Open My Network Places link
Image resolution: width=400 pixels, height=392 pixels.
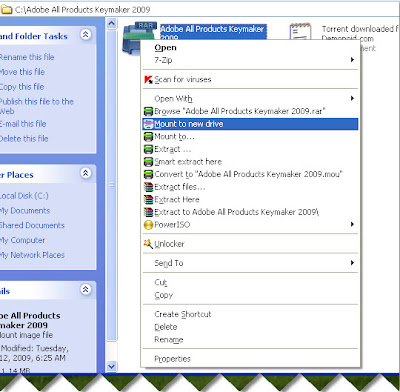(32, 255)
